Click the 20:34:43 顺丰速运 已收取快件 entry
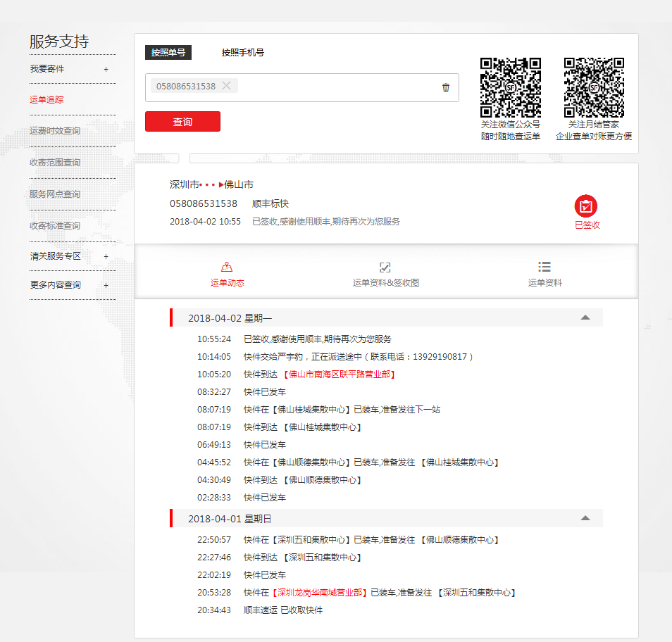The image size is (672, 642). pos(260,610)
